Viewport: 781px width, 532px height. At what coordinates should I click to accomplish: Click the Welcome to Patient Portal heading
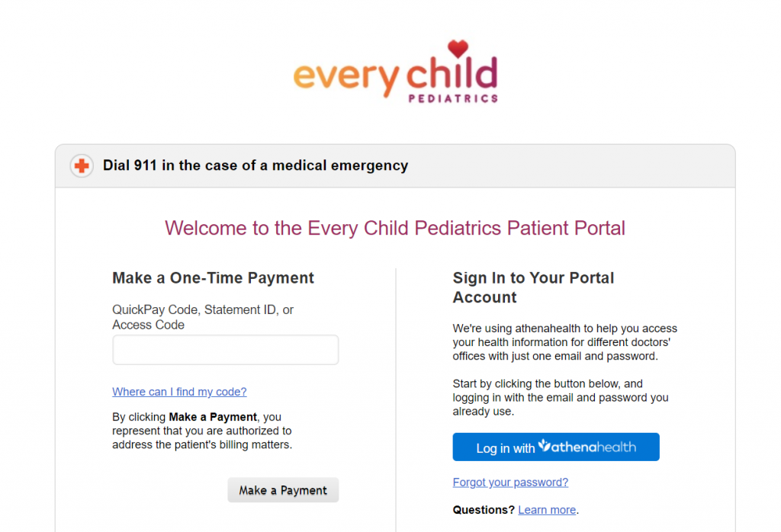click(x=395, y=228)
